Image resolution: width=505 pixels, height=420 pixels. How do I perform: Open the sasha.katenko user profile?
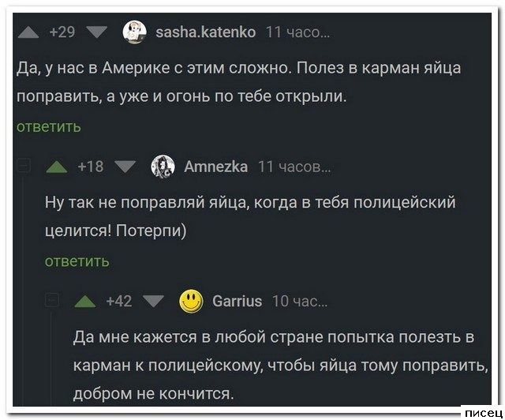click(204, 32)
